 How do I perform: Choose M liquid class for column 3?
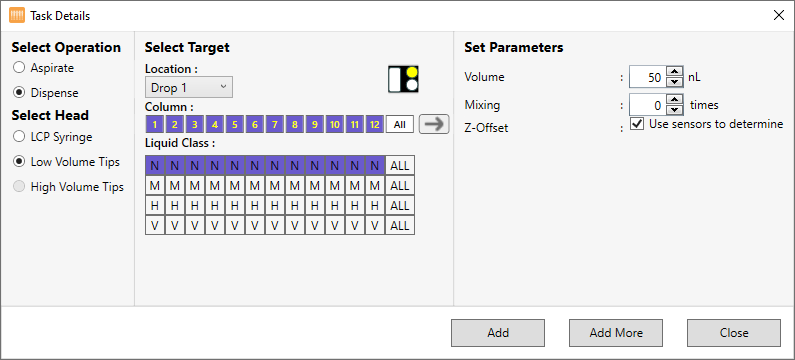(195, 186)
